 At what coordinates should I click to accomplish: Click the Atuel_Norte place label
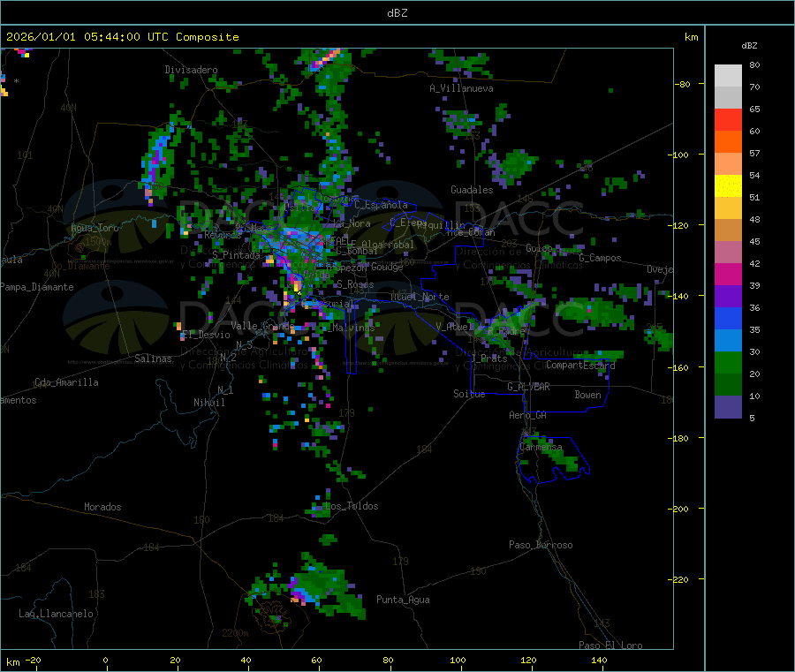click(420, 297)
